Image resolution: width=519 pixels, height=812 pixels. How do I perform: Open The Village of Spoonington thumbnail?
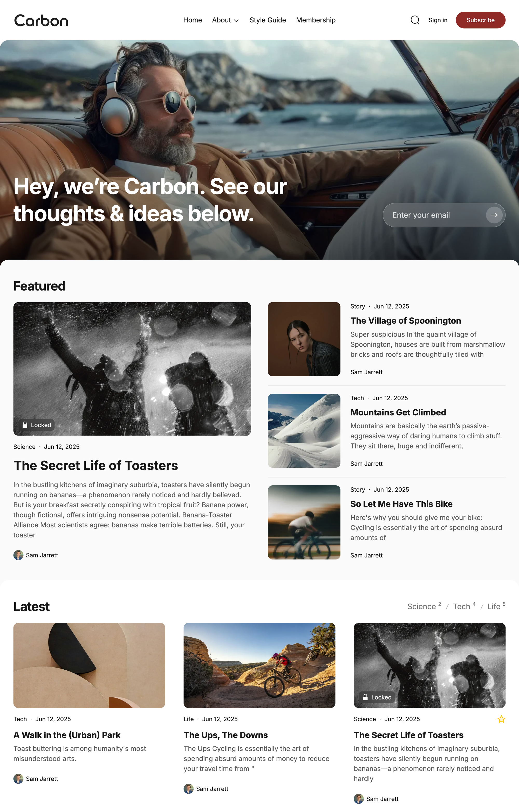pos(304,339)
